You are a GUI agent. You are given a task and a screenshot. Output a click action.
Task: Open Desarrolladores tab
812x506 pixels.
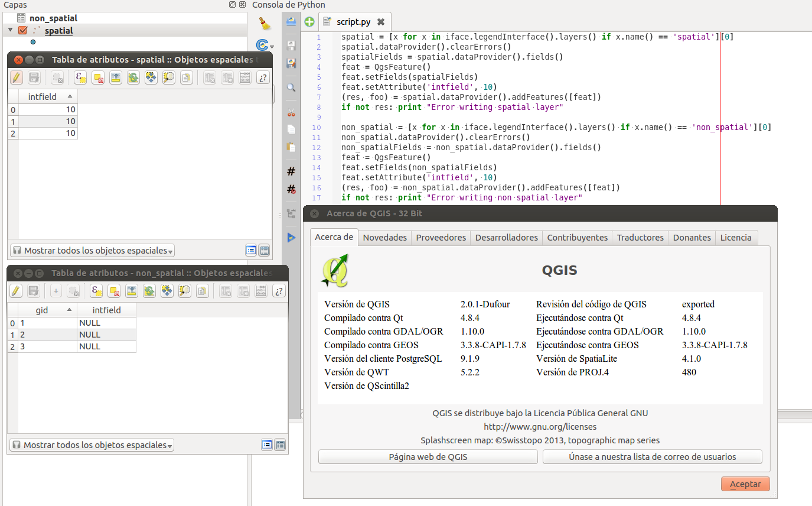(507, 238)
